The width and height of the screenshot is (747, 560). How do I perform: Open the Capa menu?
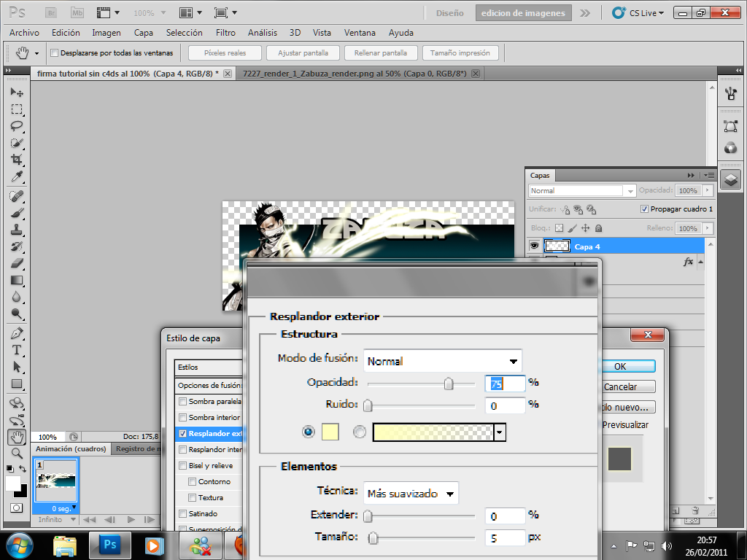[144, 32]
